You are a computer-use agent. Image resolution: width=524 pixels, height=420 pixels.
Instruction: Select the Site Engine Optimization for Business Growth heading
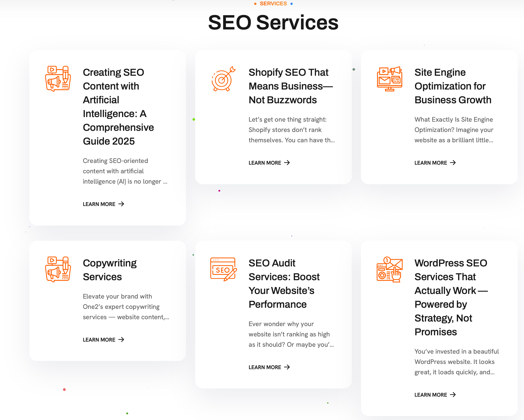coord(453,86)
